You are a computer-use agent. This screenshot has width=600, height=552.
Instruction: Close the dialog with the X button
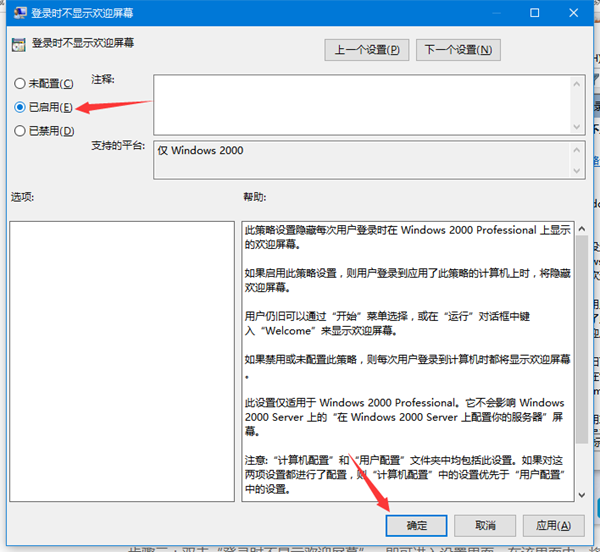pos(573,13)
